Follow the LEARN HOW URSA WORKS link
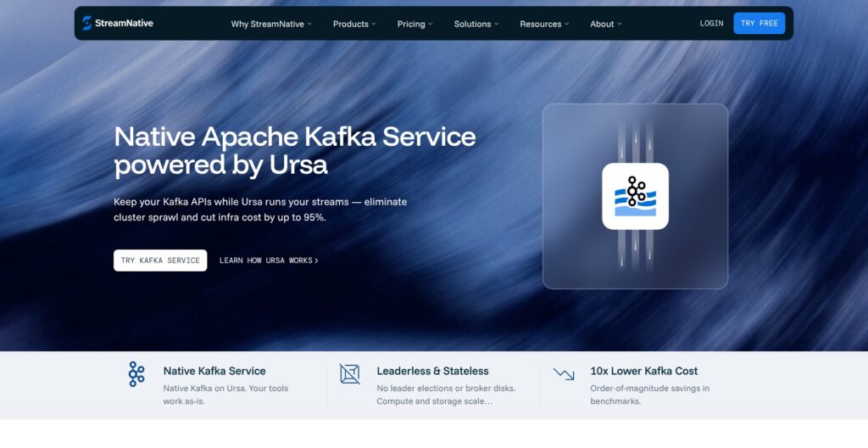The width and height of the screenshot is (868, 448). (269, 260)
